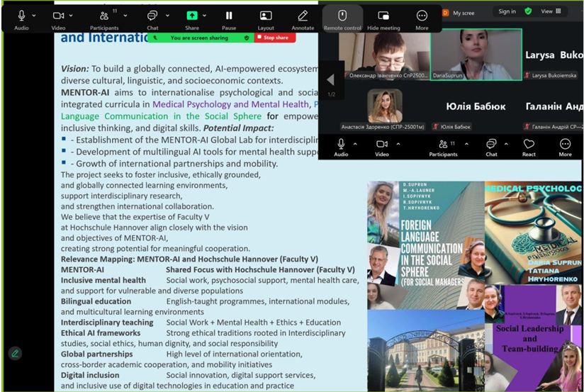
Task: Click the shield icon in the sharing status bar
Action: pyautogui.click(x=247, y=38)
